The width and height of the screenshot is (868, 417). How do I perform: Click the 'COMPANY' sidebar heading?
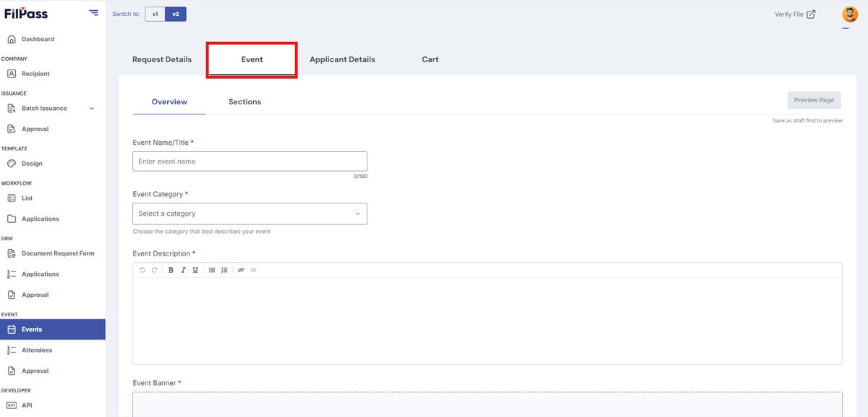14,59
